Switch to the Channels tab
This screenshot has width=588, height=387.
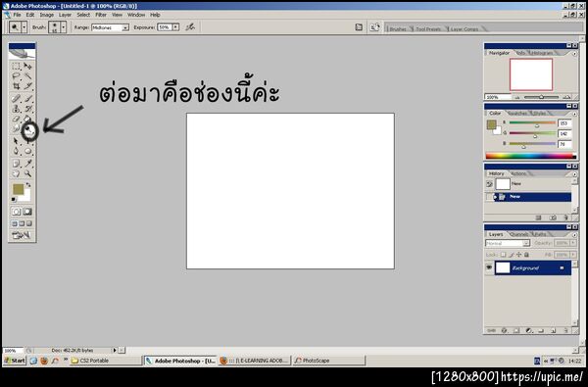[519, 234]
